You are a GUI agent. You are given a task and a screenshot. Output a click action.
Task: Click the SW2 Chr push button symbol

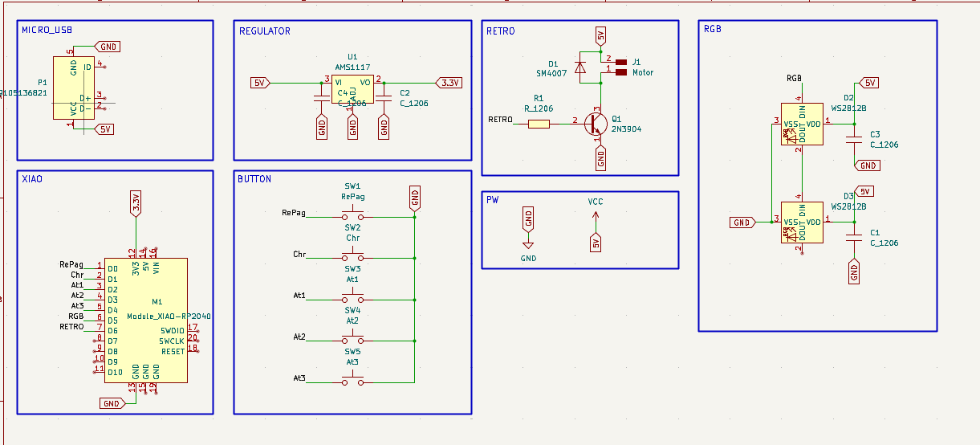[352, 256]
